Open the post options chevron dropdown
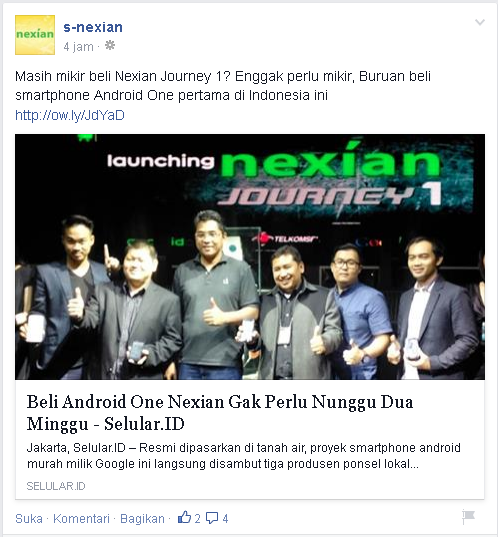 [x=480, y=23]
